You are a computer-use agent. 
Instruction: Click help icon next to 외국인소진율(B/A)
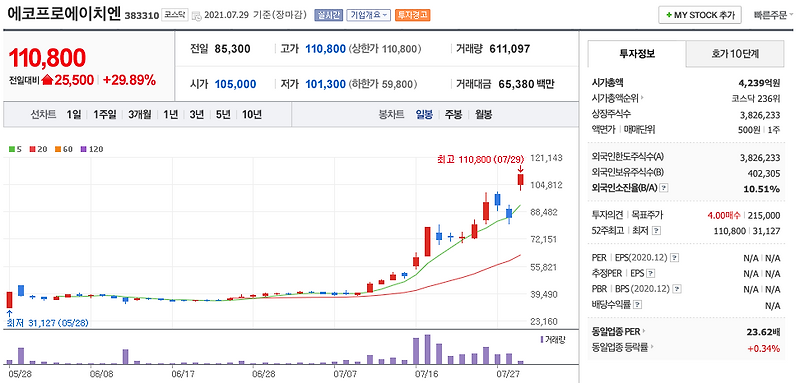click(663, 188)
